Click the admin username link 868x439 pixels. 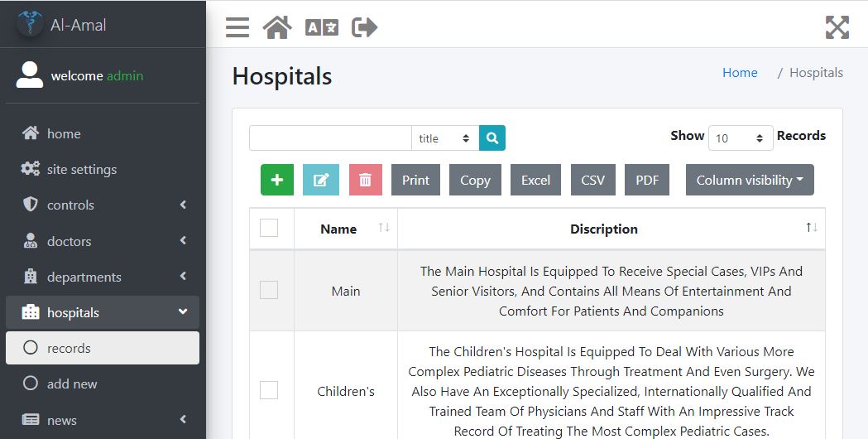[x=125, y=75]
